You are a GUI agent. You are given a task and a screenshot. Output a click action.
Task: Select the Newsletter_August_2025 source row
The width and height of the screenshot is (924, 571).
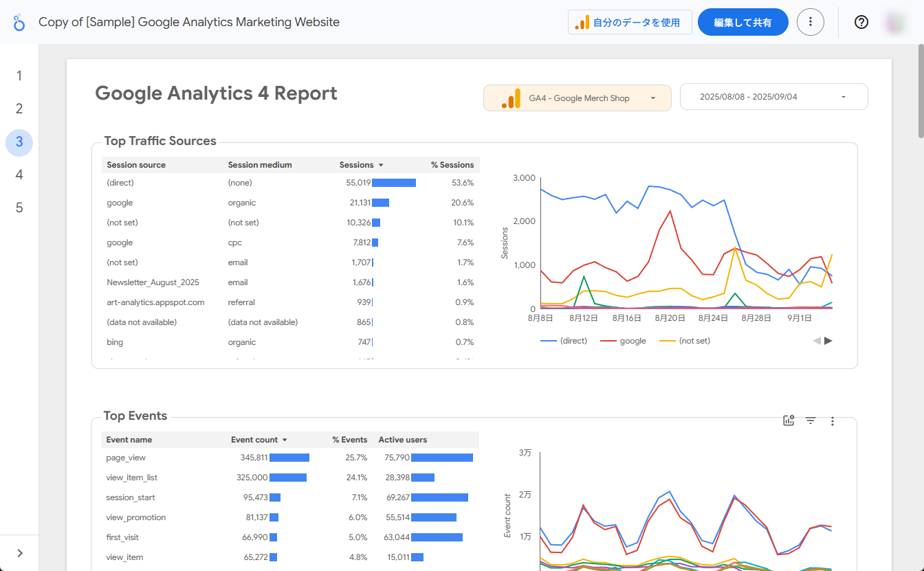[290, 282]
